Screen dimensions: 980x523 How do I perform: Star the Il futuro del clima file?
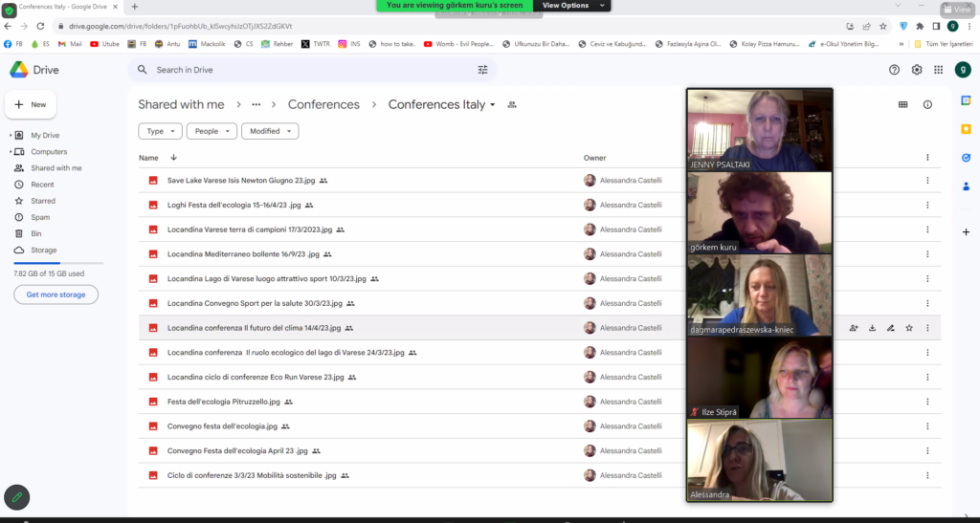tap(909, 328)
